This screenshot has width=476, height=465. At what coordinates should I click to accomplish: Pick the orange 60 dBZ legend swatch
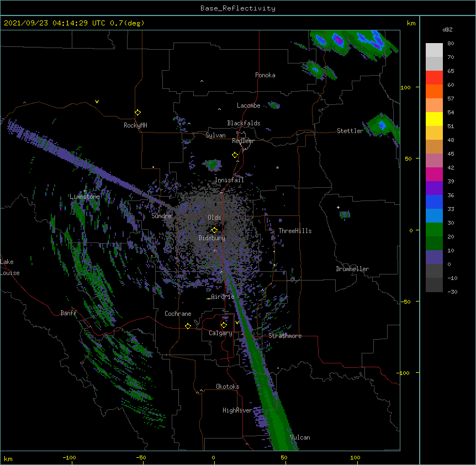pyautogui.click(x=434, y=91)
